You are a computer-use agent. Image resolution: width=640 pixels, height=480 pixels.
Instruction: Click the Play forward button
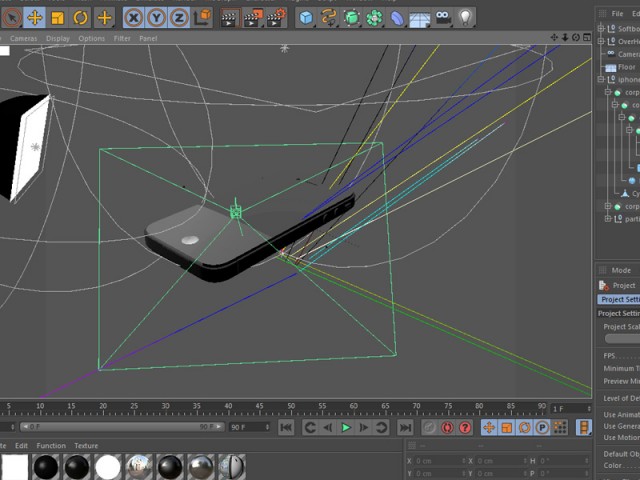346,427
